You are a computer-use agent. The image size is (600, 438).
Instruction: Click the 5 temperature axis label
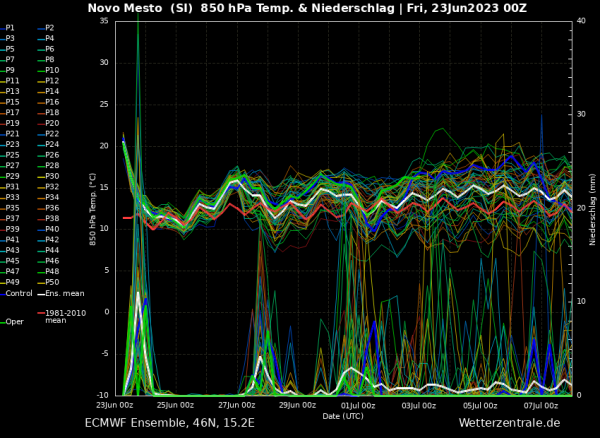[106, 270]
